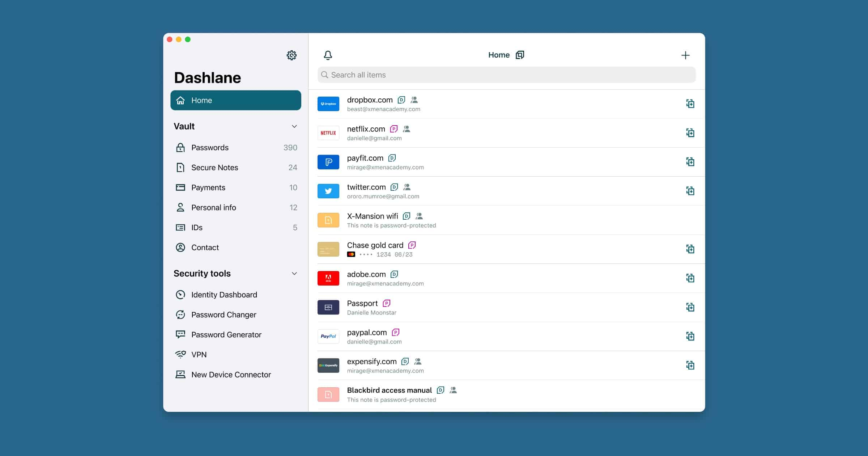Click the Dropbox copy-to-clipboard icon
The height and width of the screenshot is (456, 868).
(689, 104)
